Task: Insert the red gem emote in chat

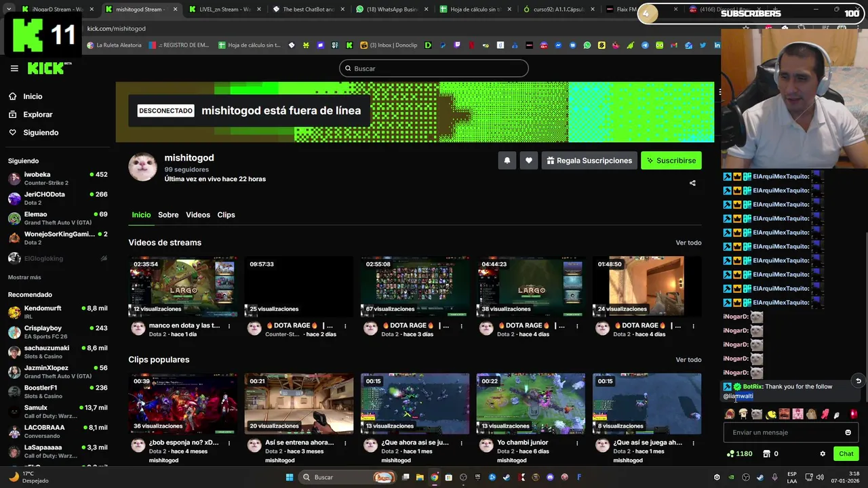Action: pos(854,414)
